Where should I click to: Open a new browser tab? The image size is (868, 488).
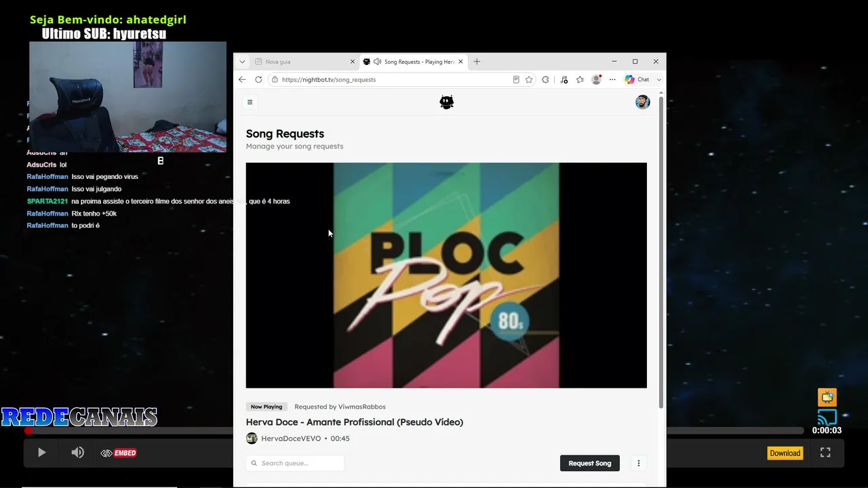coord(477,62)
